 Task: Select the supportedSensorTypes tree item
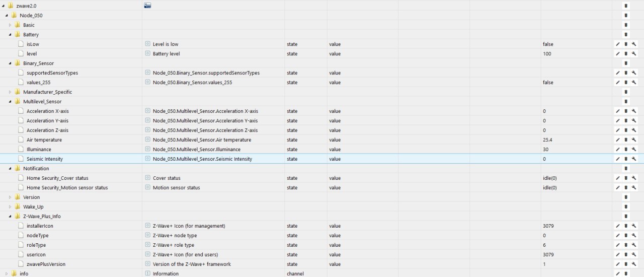(x=52, y=73)
